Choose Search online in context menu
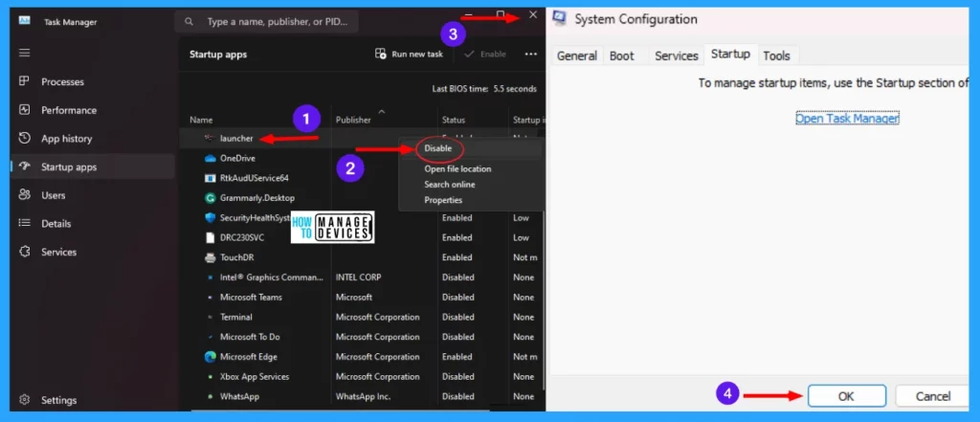Screen dimensions: 980x422 click(x=450, y=185)
